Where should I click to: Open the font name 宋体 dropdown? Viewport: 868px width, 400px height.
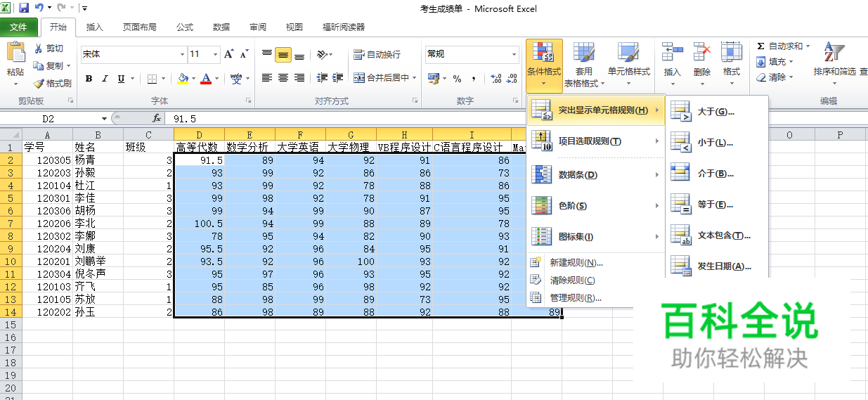(x=182, y=54)
